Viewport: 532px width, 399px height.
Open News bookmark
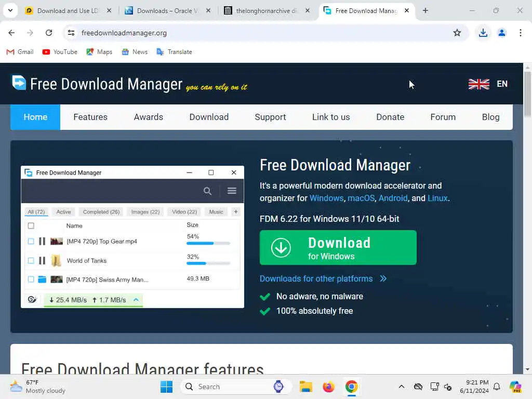click(135, 52)
